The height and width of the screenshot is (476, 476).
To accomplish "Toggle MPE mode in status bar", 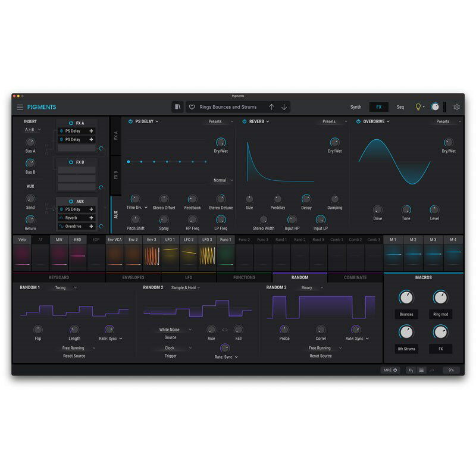I will pos(390,370).
